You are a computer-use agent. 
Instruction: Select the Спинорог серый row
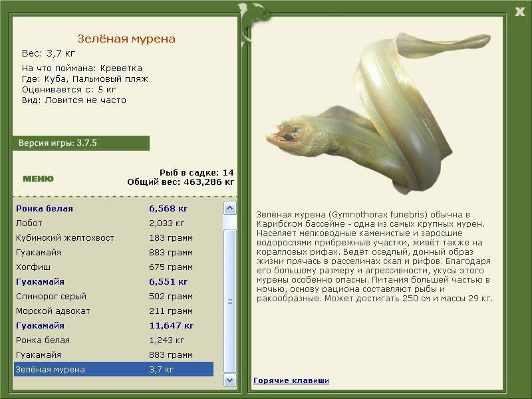pos(114,296)
